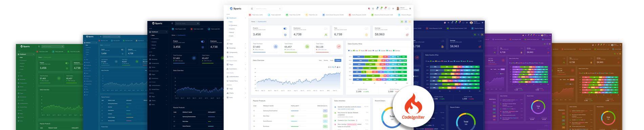This screenshot has width=644, height=130.
Task: Click the Total Trials stat icon
Action: [287, 15]
